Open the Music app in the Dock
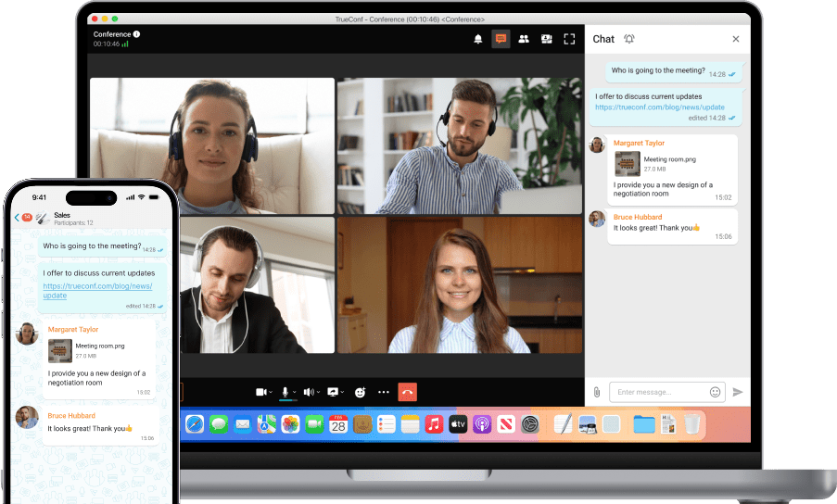 (434, 424)
